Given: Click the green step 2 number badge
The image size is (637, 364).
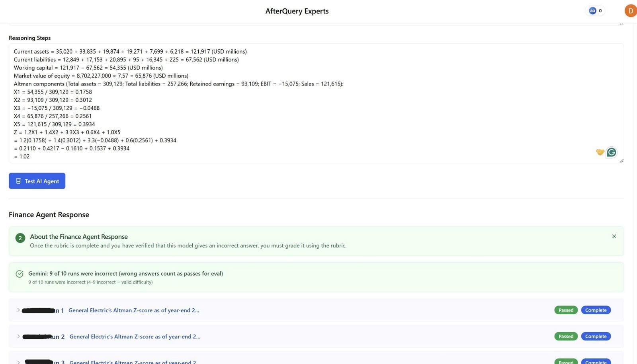Looking at the screenshot, I should pos(20,238).
